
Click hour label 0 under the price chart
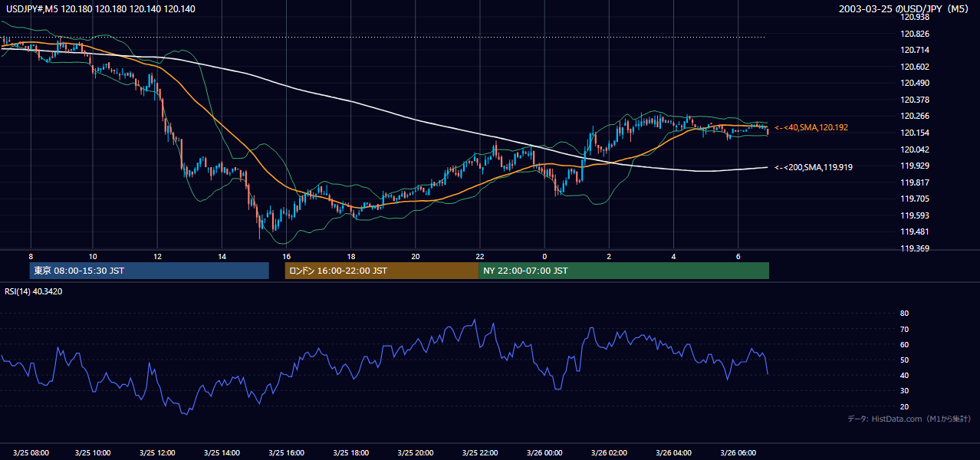[x=544, y=256]
